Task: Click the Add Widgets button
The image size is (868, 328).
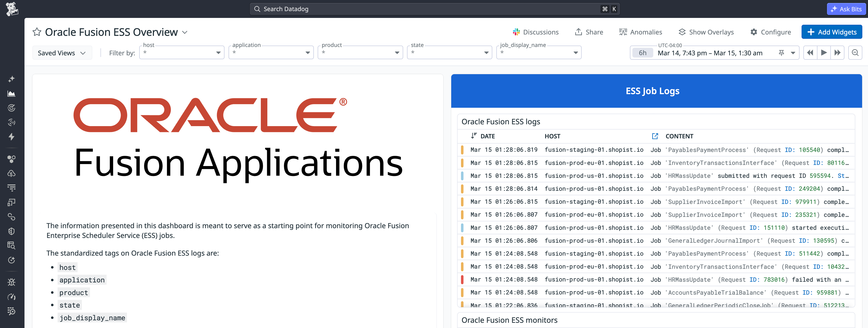Action: [832, 32]
